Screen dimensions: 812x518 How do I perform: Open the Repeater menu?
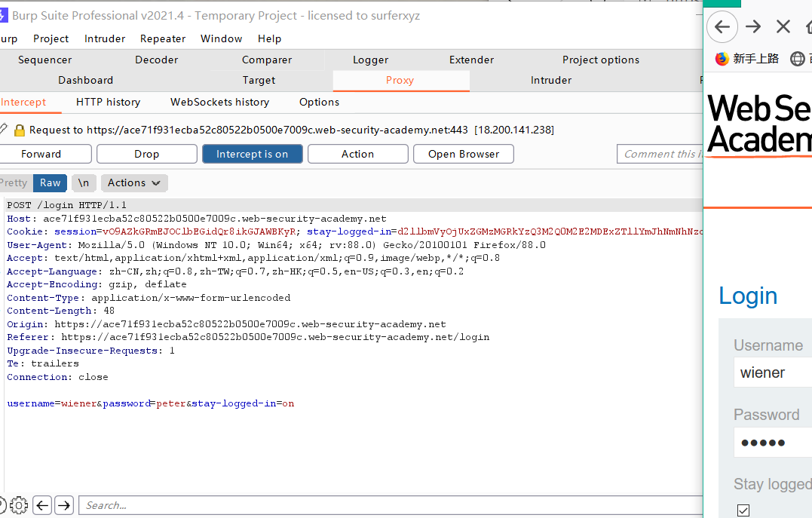tap(163, 39)
